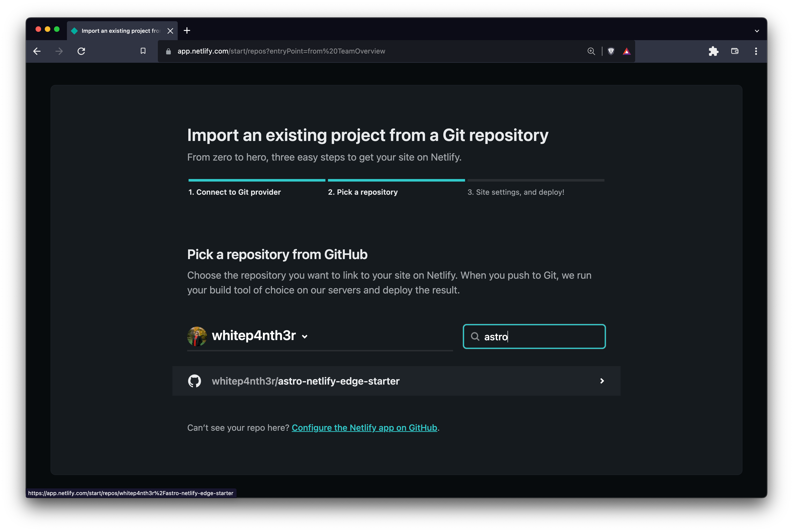Click the app.netlify.com address bar URL
793x532 pixels.
(281, 51)
